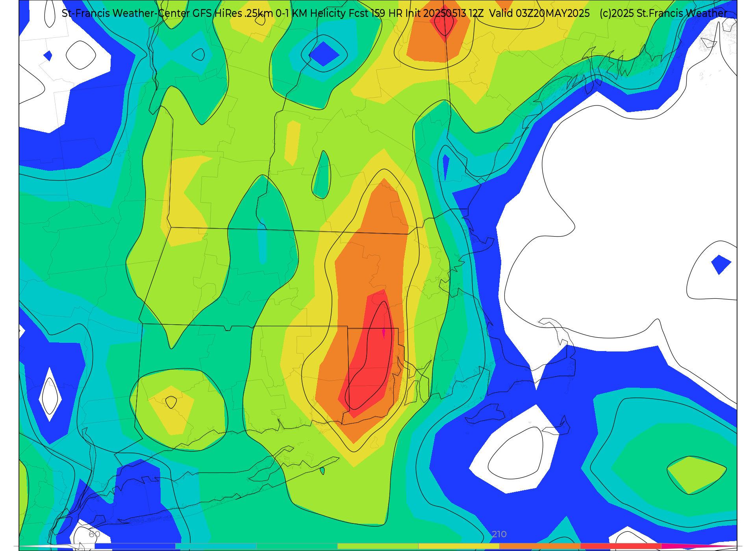Click 'GFS HiRes .25km' in the title
The image size is (756, 551).
[233, 13]
